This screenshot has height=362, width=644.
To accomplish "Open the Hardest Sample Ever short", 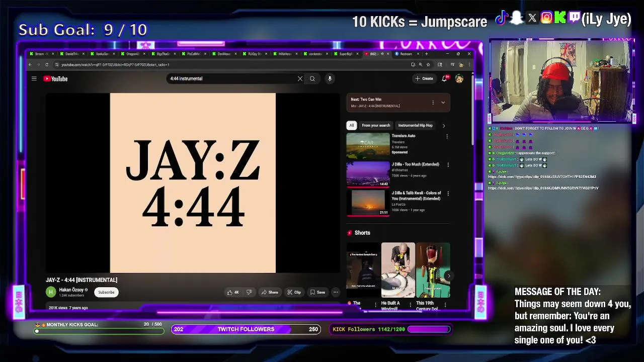I will pos(363,270).
